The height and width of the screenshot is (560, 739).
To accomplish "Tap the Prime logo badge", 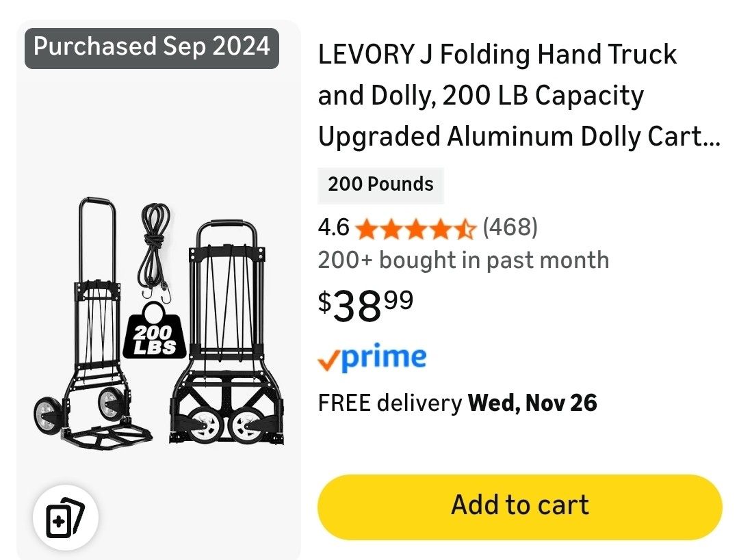I will 372,358.
